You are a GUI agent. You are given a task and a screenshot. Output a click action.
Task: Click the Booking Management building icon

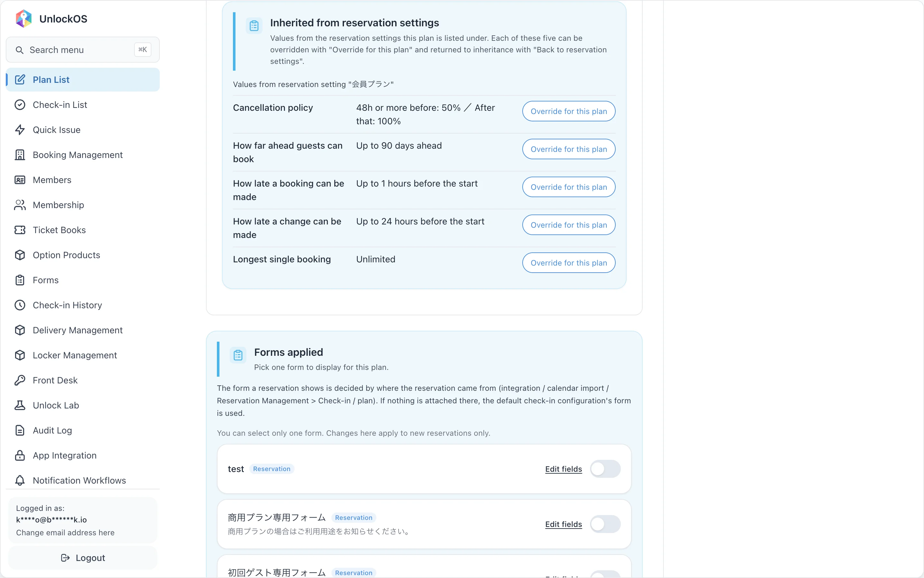(20, 155)
